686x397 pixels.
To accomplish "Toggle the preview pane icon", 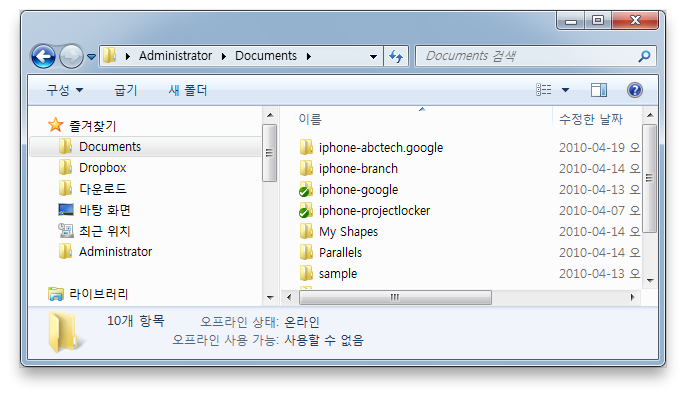I will click(599, 90).
